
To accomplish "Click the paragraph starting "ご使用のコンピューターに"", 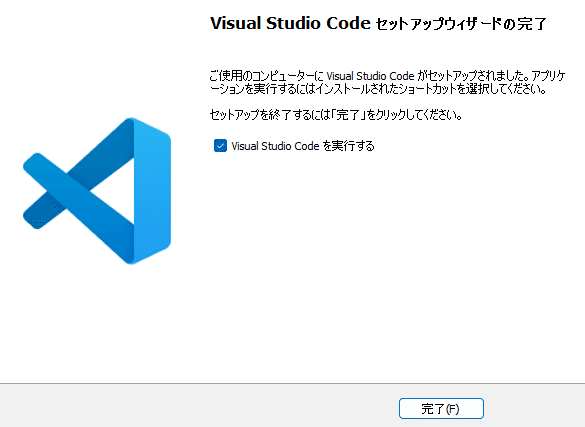I will pyautogui.click(x=387, y=82).
